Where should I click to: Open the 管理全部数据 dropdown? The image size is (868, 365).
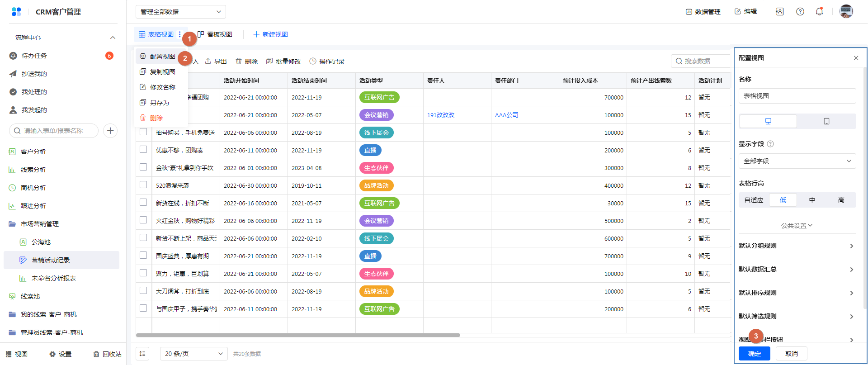[x=180, y=12]
